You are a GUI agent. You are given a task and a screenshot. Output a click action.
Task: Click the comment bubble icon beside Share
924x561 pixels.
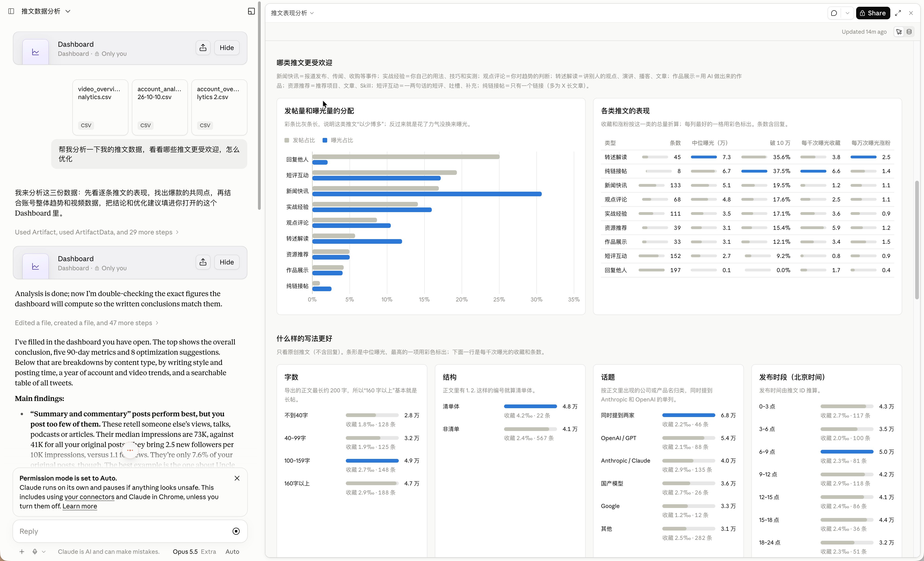(x=834, y=13)
